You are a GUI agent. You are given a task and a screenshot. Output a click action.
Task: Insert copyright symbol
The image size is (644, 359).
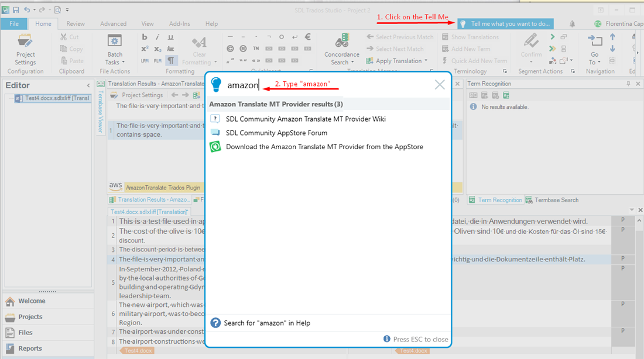pyautogui.click(x=230, y=49)
